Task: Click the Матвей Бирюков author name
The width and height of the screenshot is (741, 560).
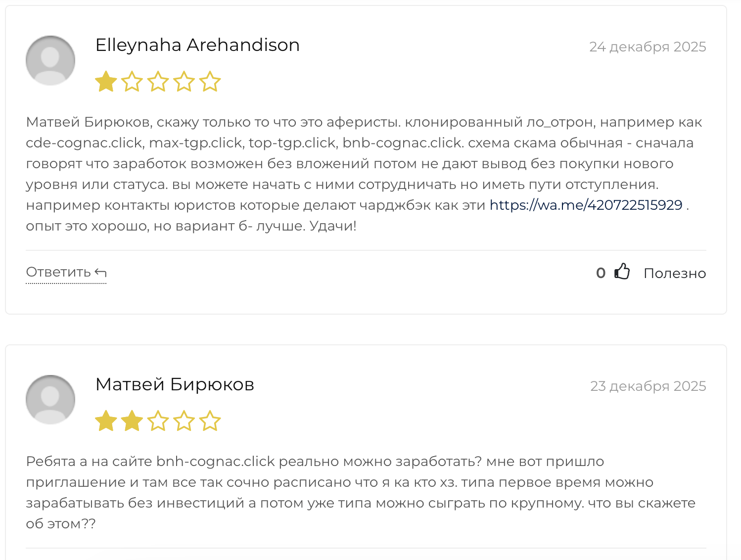Action: [x=175, y=384]
